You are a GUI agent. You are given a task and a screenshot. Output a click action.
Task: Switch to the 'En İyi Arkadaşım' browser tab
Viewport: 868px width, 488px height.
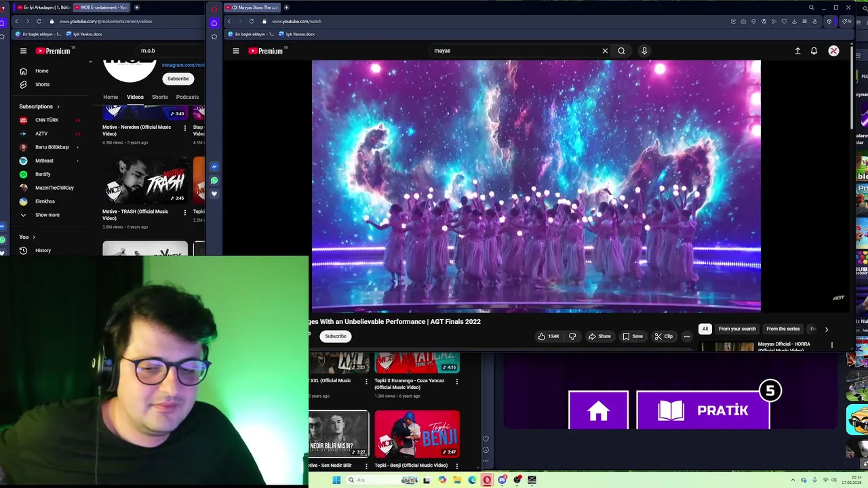tap(44, 7)
